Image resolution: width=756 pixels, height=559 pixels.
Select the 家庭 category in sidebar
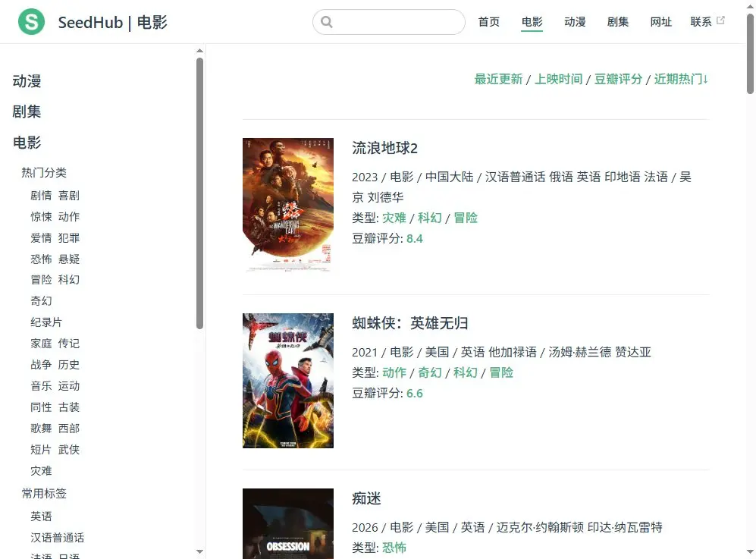pos(41,344)
